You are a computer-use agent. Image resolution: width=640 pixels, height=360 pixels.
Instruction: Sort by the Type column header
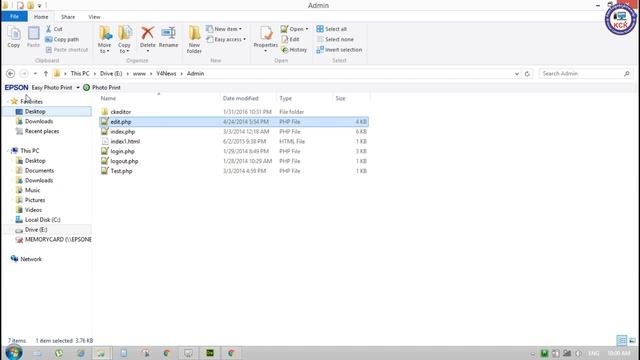coord(305,98)
